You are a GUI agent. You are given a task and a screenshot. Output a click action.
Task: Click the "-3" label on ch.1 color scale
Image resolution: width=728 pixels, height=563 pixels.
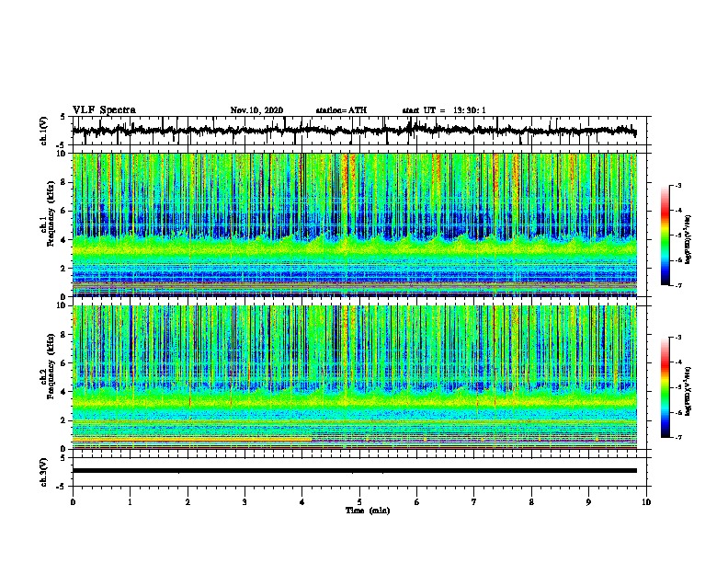coord(678,186)
